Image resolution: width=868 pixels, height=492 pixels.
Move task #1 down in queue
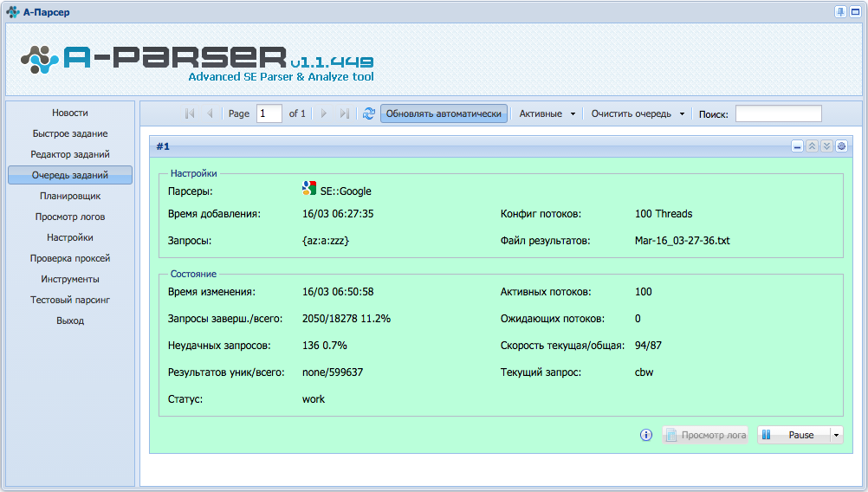pos(826,146)
